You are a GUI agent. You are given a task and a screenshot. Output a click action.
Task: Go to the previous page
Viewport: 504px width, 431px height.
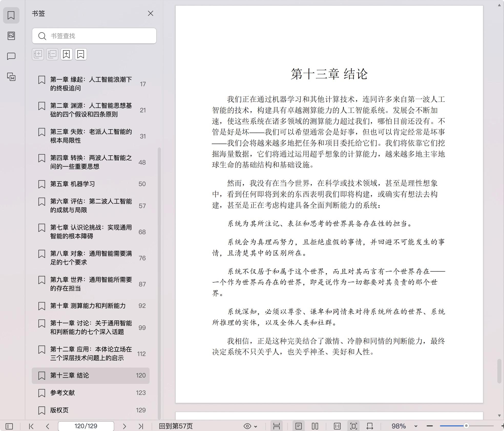[x=48, y=426]
